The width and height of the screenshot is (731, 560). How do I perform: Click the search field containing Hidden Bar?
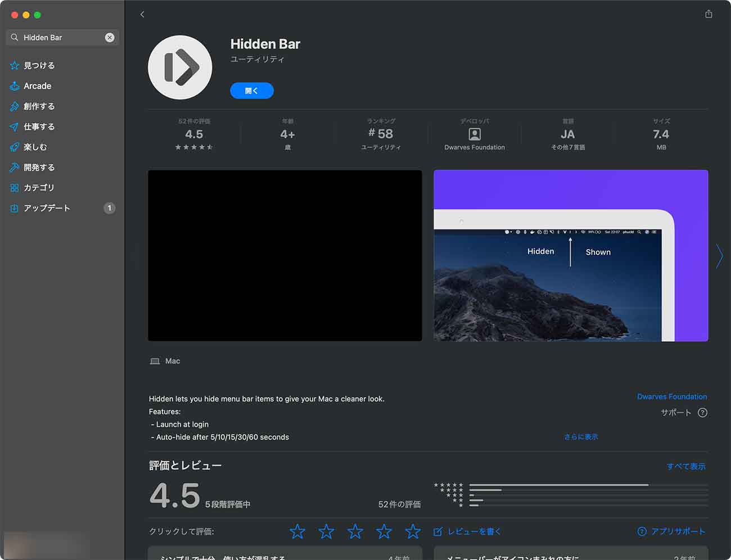pos(62,38)
